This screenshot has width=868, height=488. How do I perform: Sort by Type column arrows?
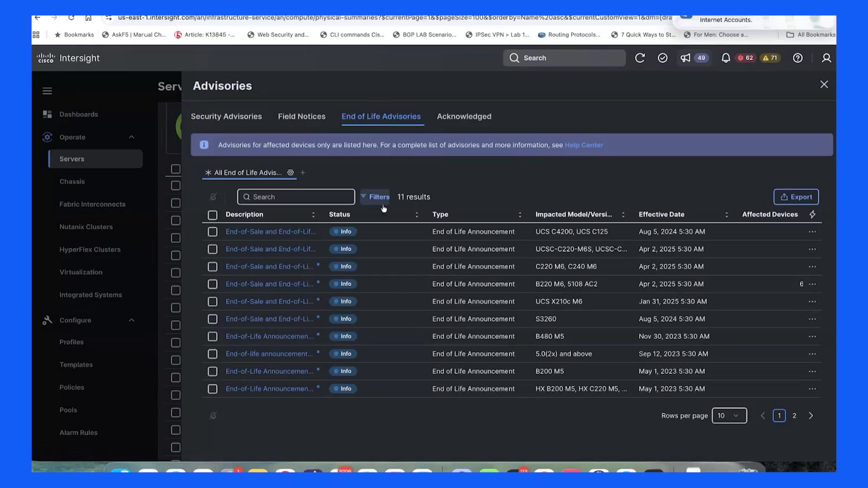click(x=520, y=215)
